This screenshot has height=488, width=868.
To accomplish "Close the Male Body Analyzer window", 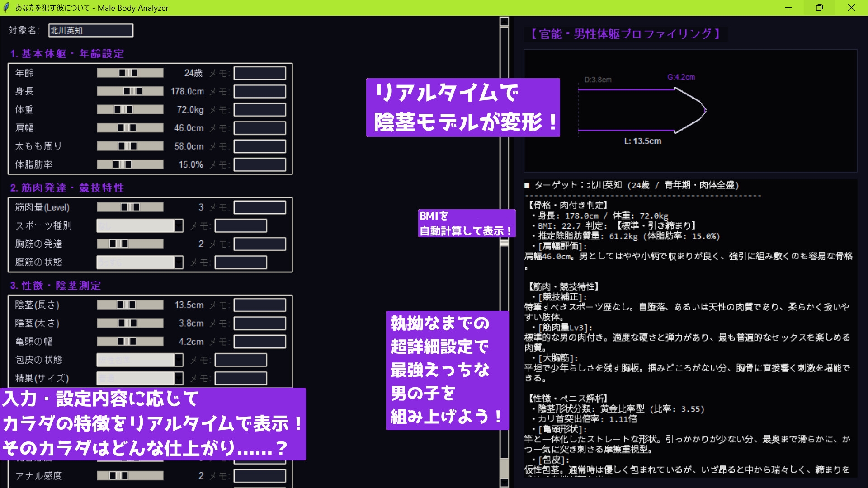I will pyautogui.click(x=851, y=8).
